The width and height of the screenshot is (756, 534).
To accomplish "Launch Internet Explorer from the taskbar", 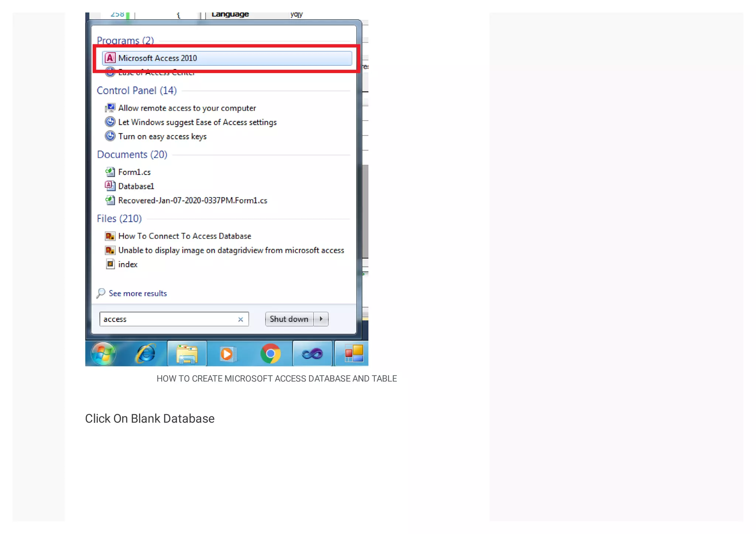I will 146,354.
